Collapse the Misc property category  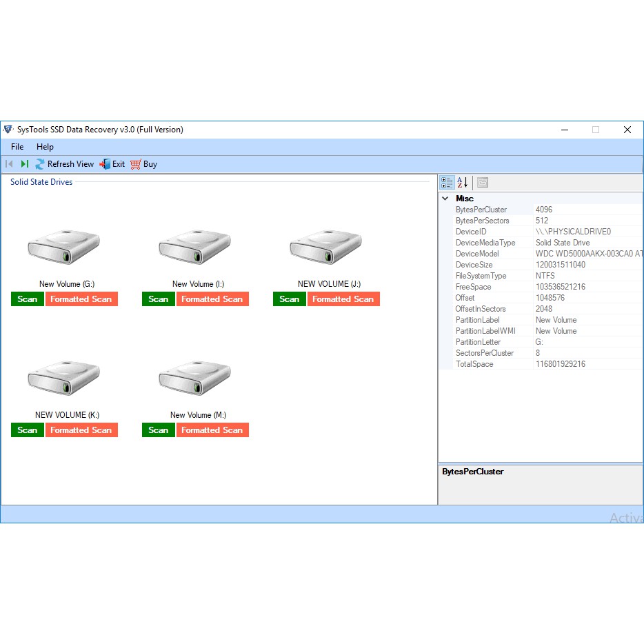[445, 199]
